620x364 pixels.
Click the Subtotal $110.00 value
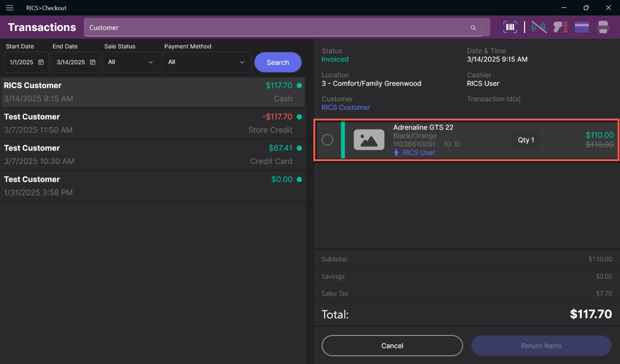601,259
